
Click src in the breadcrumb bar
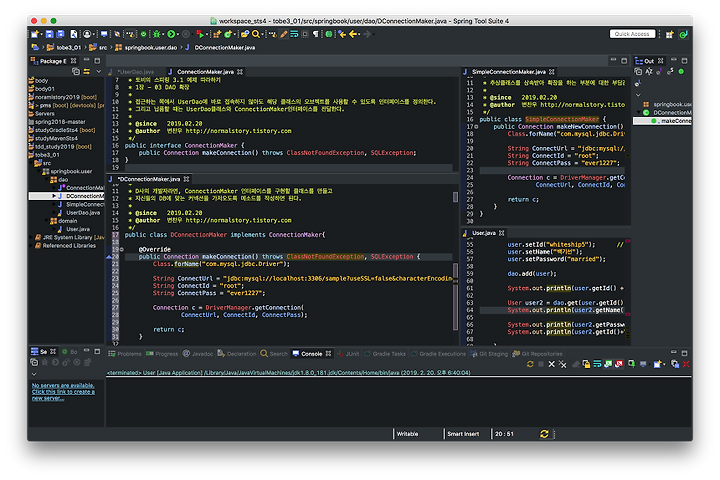[x=103, y=47]
